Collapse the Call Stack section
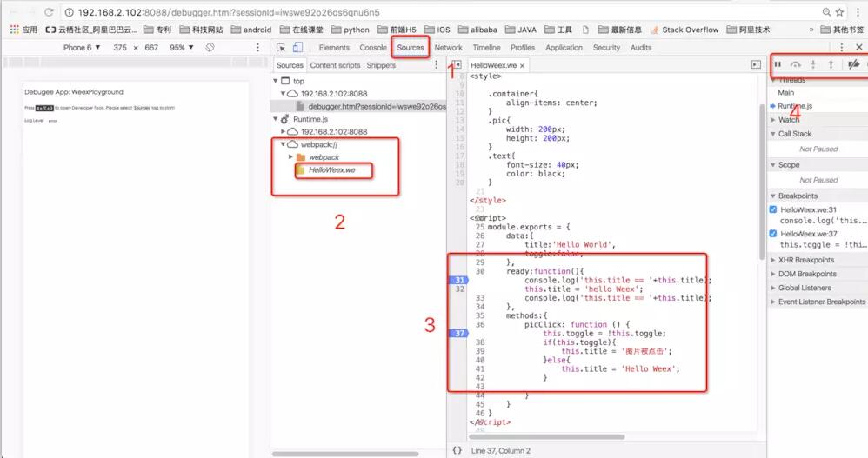The image size is (868, 458). coord(773,134)
